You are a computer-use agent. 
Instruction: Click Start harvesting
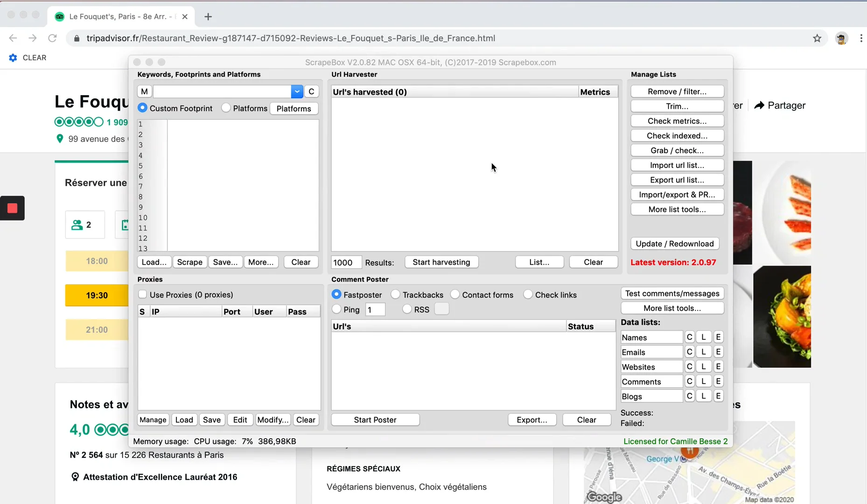[441, 262]
